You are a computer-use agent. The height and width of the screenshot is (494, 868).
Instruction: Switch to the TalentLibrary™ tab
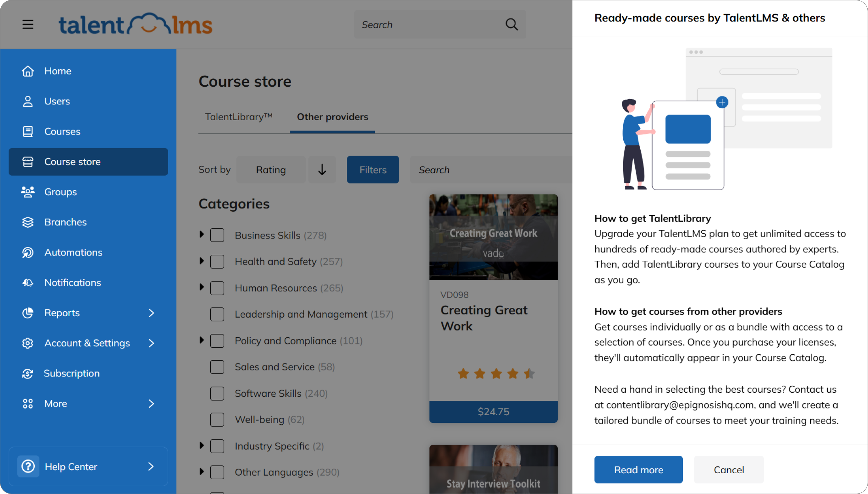(239, 117)
